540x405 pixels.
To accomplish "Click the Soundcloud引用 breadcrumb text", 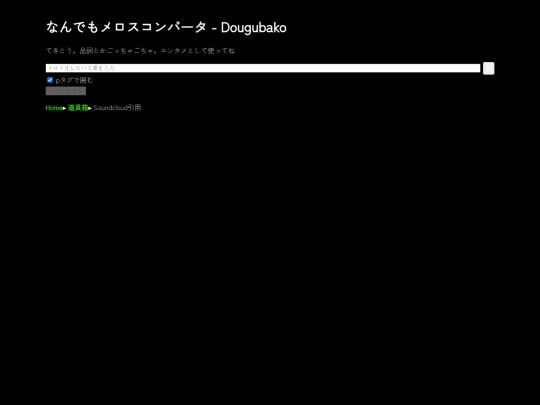I will tap(117, 108).
